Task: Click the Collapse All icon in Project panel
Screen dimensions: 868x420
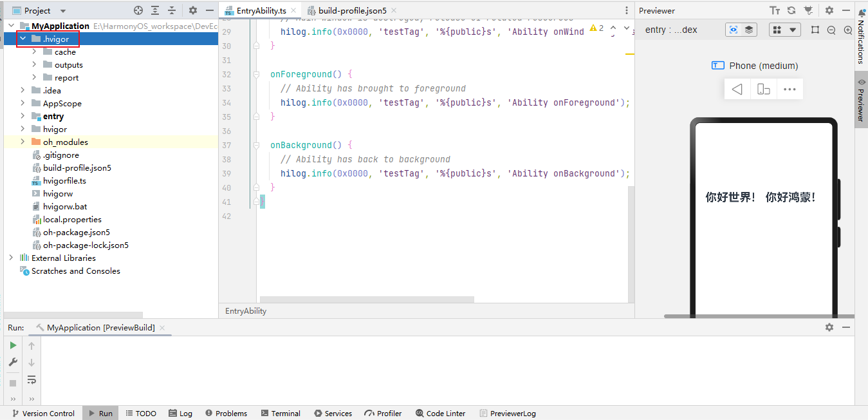Action: 172,10
